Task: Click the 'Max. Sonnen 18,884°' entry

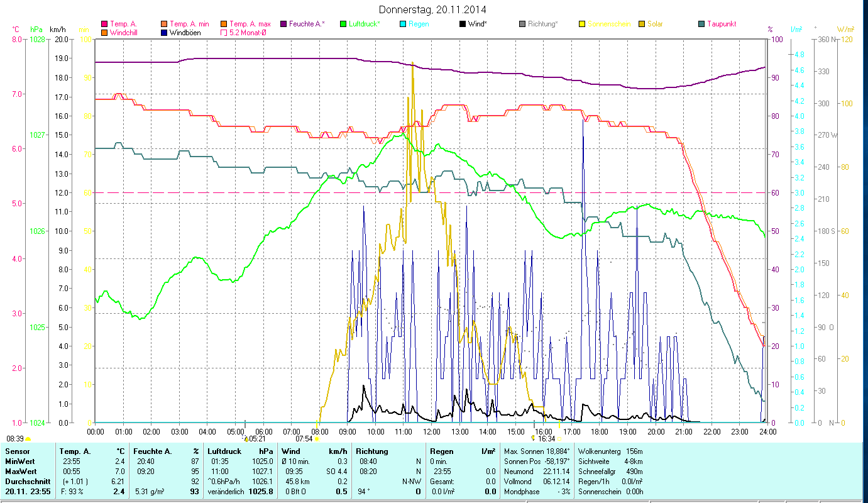Action: point(537,451)
